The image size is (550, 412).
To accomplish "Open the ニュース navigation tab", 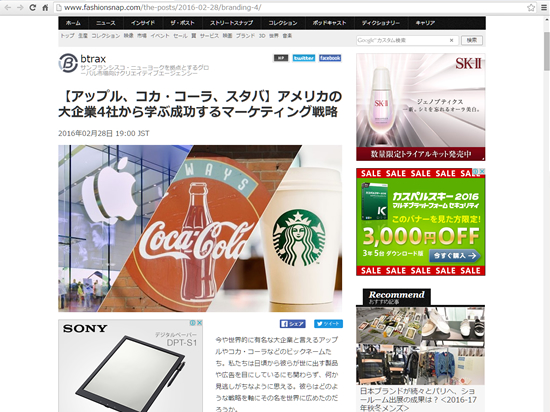I will (x=106, y=23).
